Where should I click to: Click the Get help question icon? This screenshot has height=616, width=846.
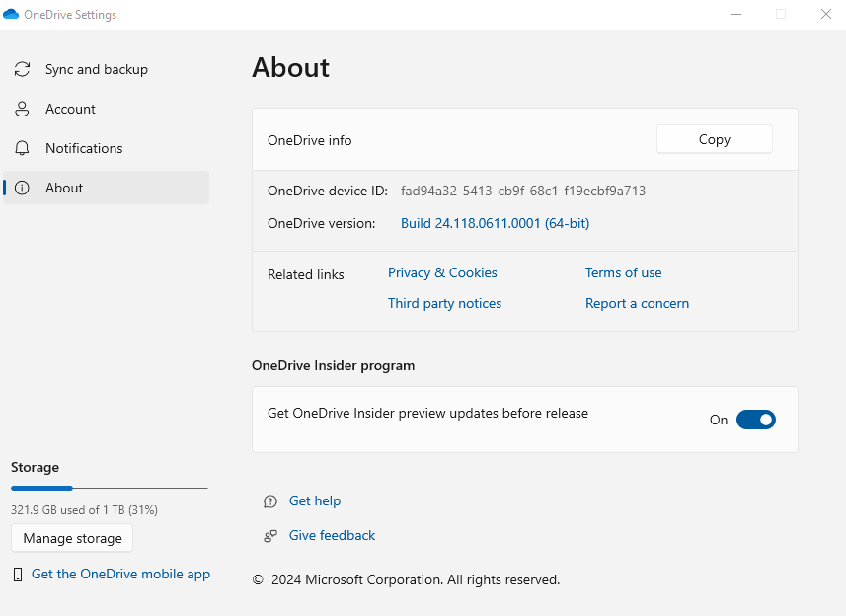click(x=270, y=501)
